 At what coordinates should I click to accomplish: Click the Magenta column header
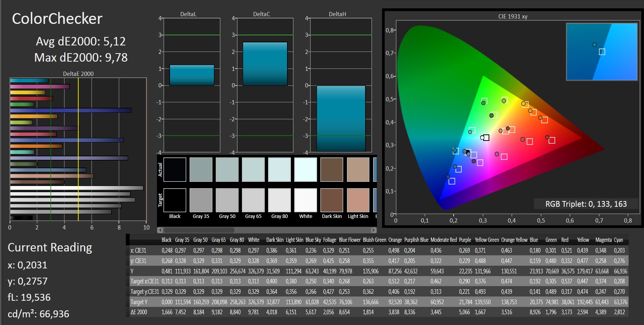click(603, 240)
